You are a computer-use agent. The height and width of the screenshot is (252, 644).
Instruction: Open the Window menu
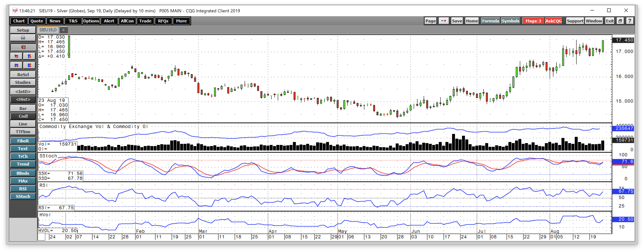tap(594, 21)
